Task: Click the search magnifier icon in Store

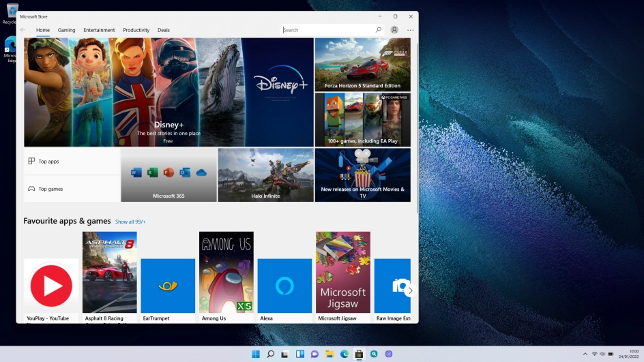Action: pos(379,30)
